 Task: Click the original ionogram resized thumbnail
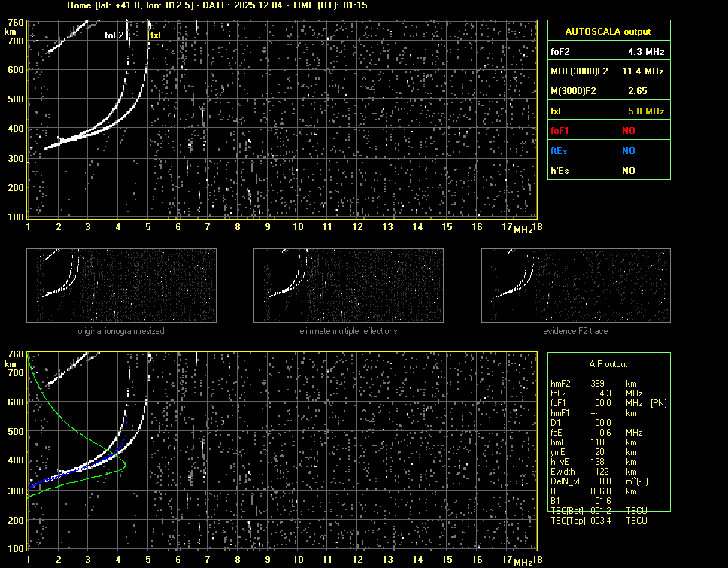(x=122, y=285)
